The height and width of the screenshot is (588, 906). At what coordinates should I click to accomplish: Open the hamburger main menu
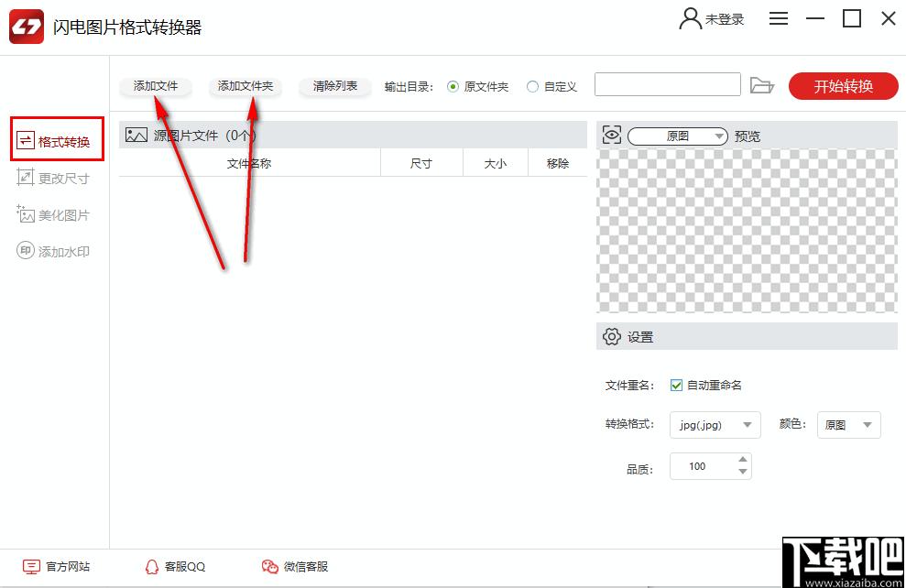coord(779,18)
